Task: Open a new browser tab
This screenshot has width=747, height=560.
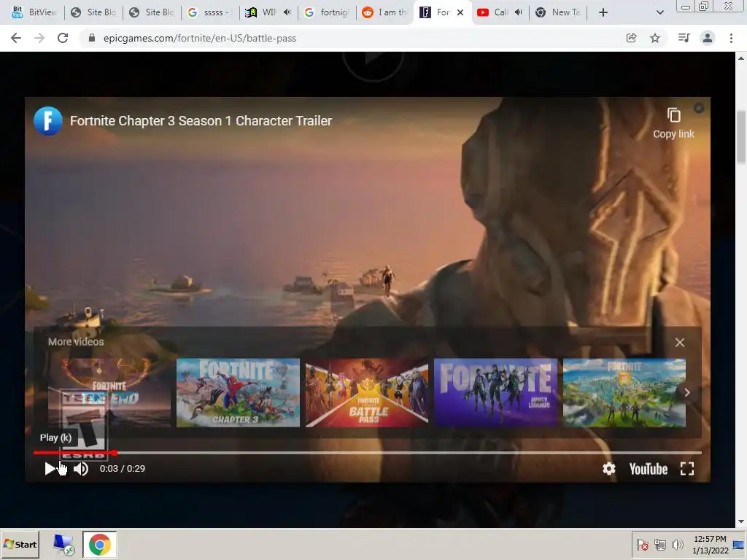Action: pyautogui.click(x=603, y=12)
